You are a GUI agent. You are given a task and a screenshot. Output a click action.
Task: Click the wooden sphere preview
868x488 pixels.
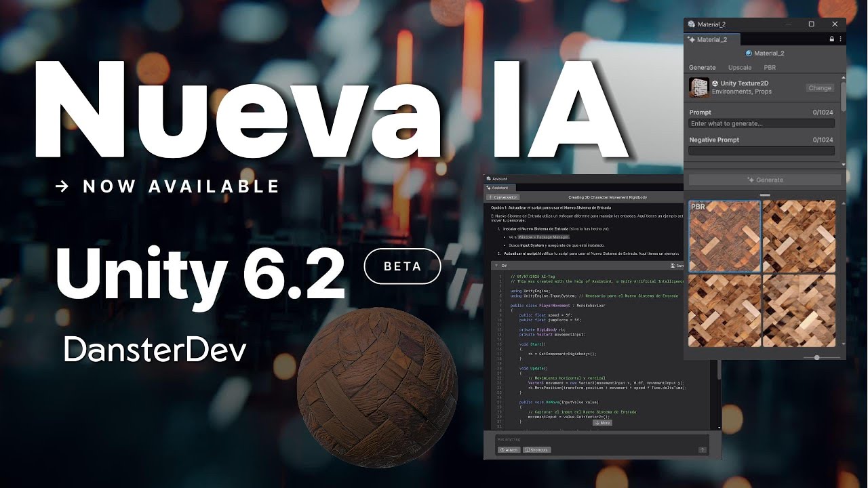(377, 388)
